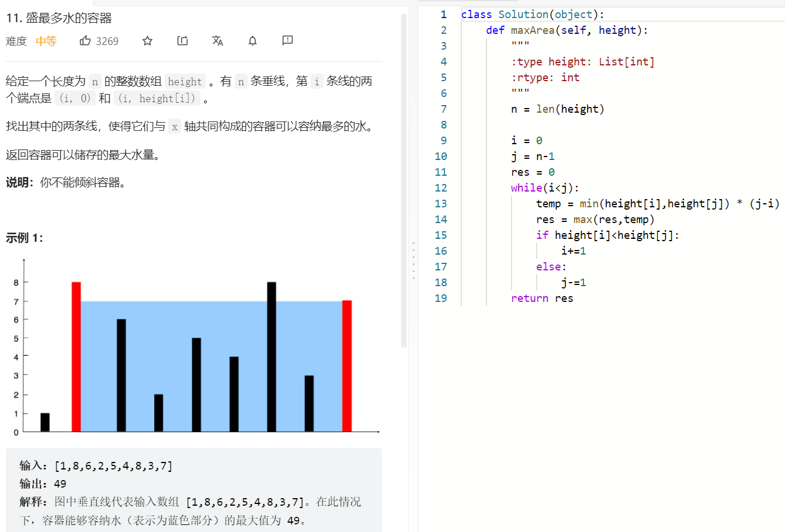
Task: Click the i+=1 code line
Action: (x=574, y=251)
